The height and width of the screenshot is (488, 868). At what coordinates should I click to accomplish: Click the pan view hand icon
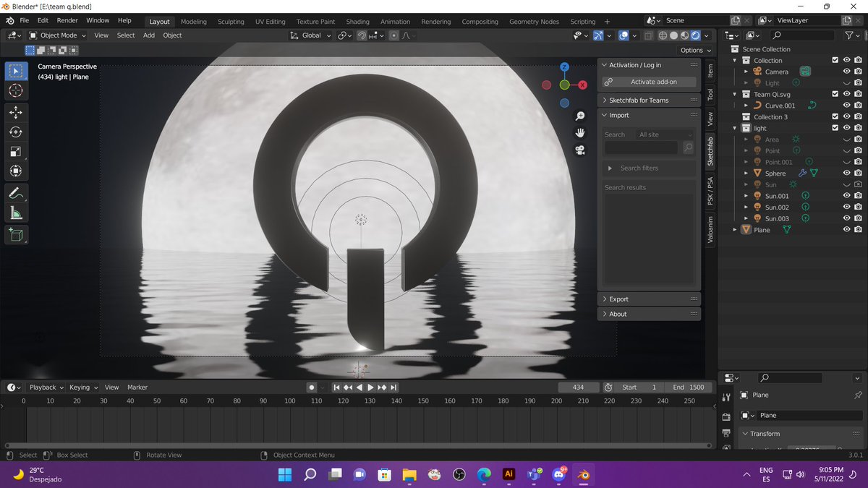(580, 133)
